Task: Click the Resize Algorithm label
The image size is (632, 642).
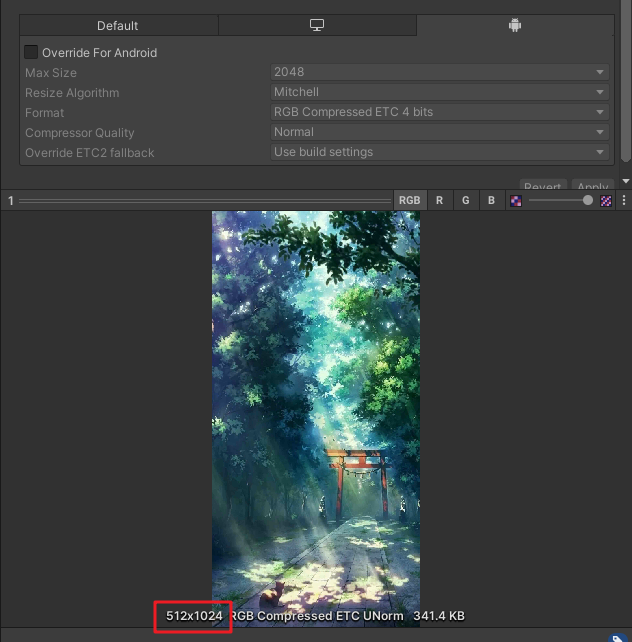Action: point(72,93)
